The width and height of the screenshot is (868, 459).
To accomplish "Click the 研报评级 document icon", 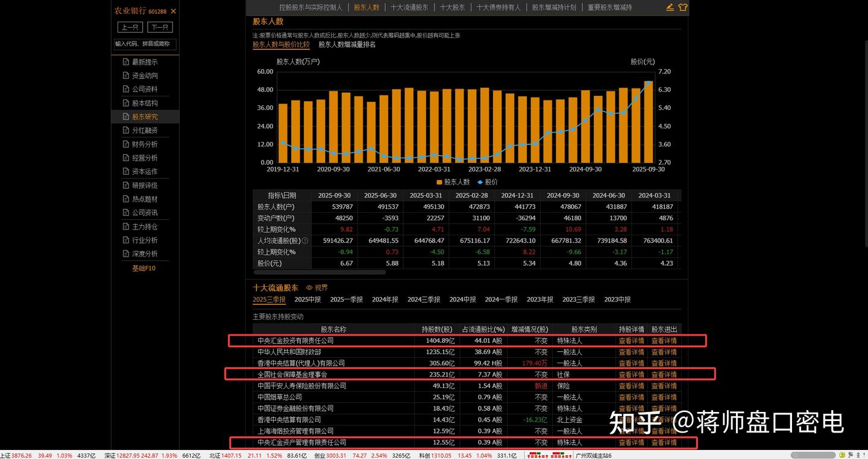I will coord(126,186).
